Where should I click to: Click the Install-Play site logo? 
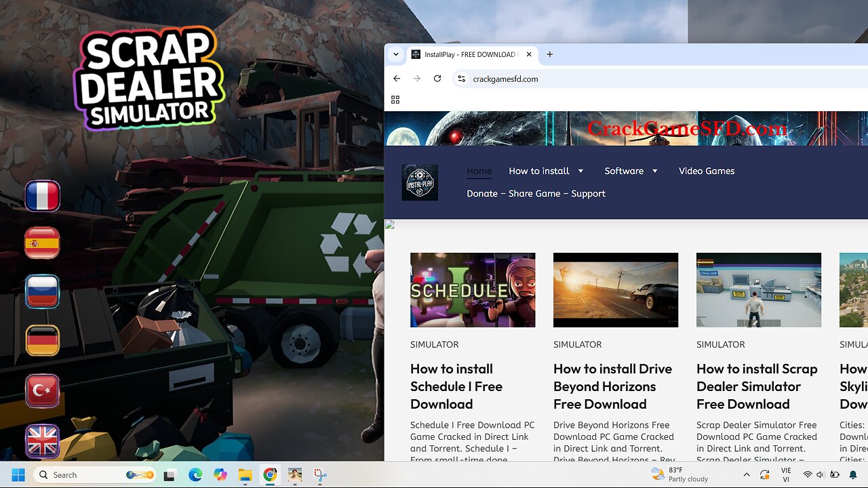click(420, 182)
